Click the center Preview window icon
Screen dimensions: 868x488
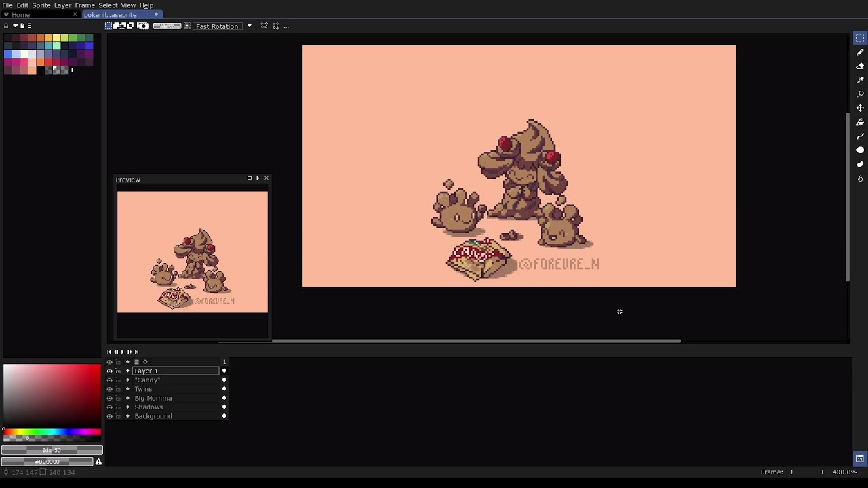(249, 178)
